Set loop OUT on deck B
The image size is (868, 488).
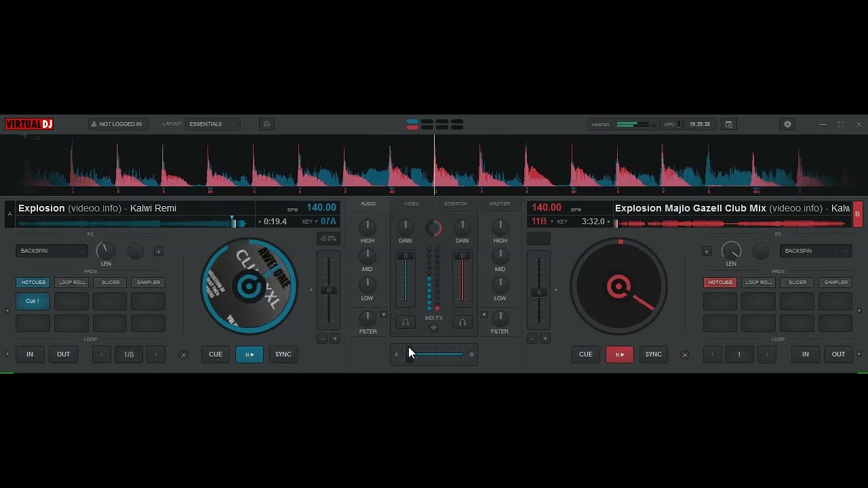839,354
